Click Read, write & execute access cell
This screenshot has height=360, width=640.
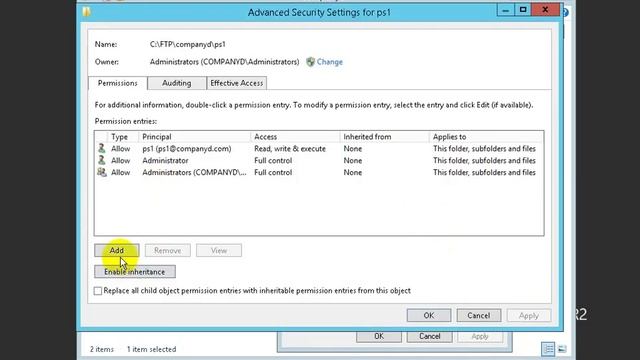(x=290, y=149)
